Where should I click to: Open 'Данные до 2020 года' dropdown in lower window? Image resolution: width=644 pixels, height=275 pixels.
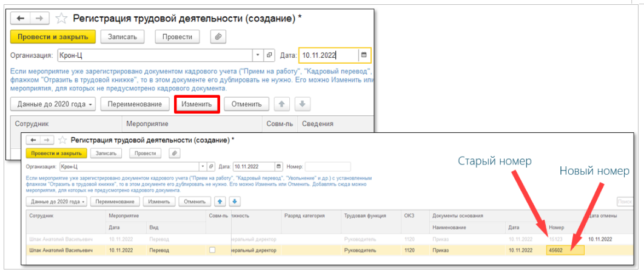57,202
